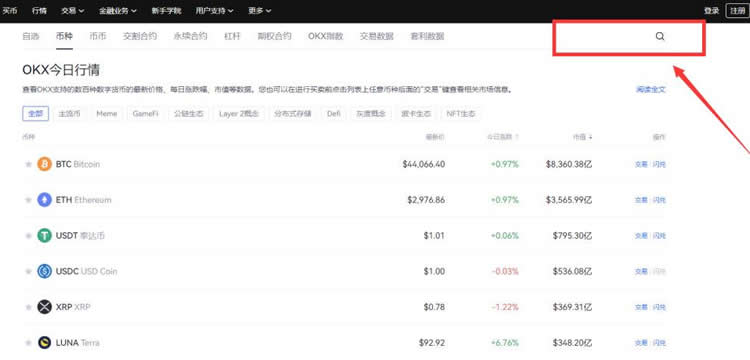The image size is (750, 360).
Task: Click the Ethereum coin icon
Action: click(x=44, y=200)
